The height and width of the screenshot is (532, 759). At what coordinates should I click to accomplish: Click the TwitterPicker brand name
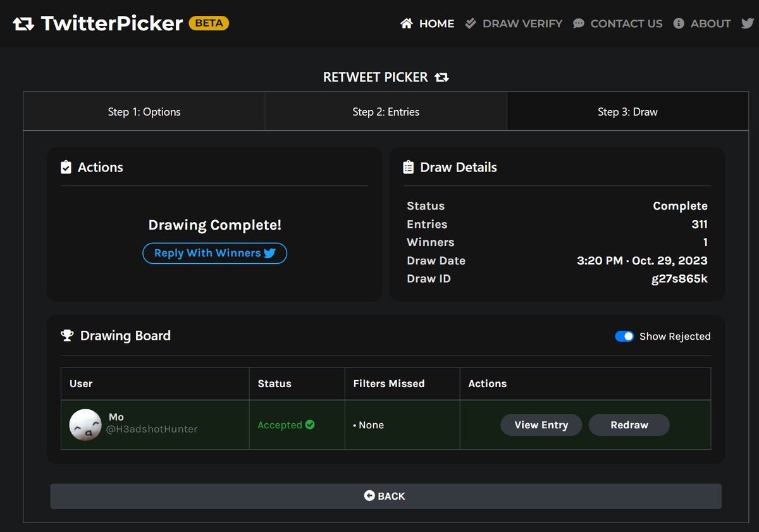pyautogui.click(x=112, y=23)
